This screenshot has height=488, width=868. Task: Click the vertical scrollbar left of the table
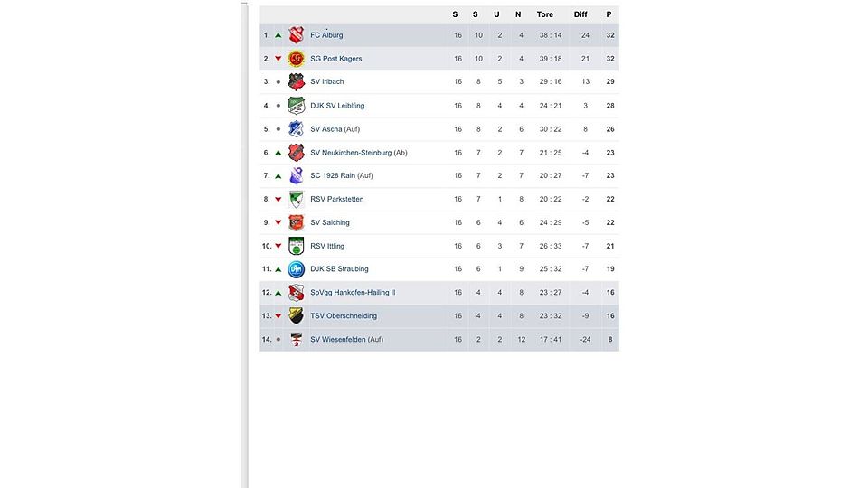click(x=244, y=244)
